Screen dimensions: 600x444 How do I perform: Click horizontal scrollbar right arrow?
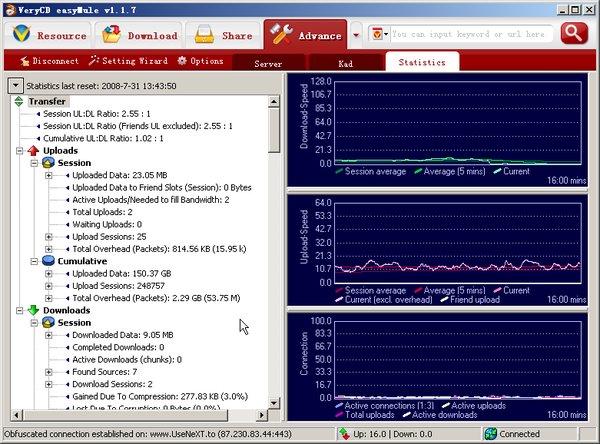click(262, 415)
